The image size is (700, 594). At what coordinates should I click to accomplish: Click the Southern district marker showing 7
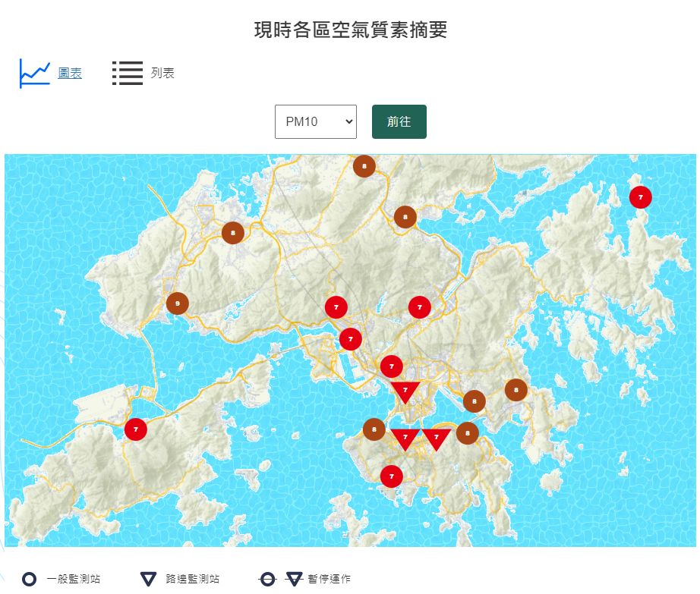(x=390, y=476)
